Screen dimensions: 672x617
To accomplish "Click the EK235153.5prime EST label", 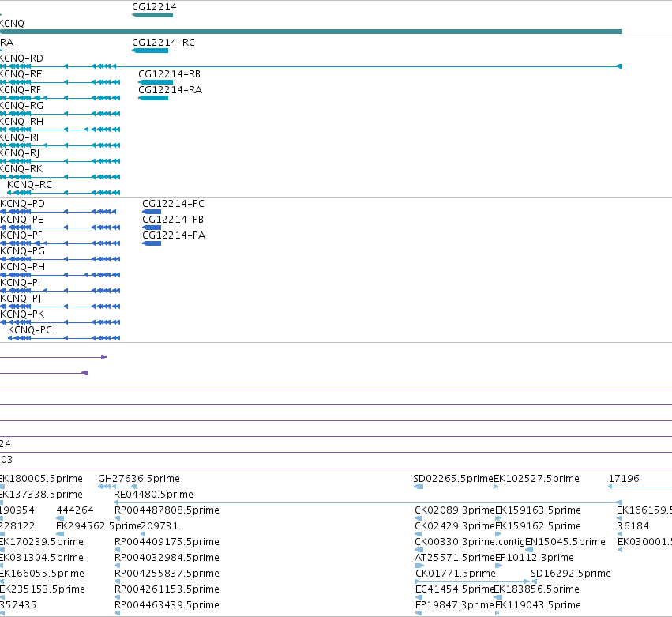I will pyautogui.click(x=43, y=589).
